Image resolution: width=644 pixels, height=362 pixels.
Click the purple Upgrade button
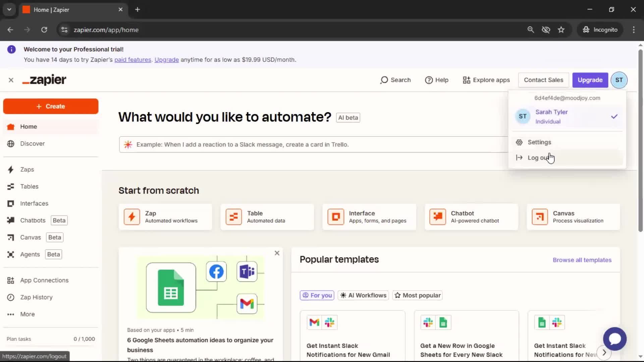click(590, 80)
